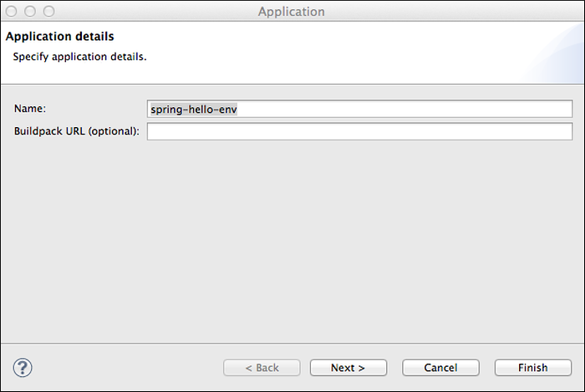Click the "Application details" bold heading
Screen dimensions: 585x392
[60, 37]
